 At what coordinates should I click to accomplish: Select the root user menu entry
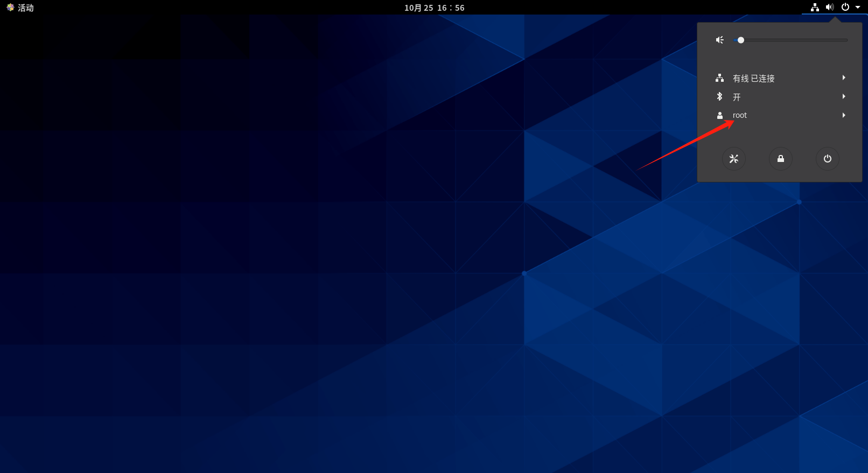click(740, 116)
